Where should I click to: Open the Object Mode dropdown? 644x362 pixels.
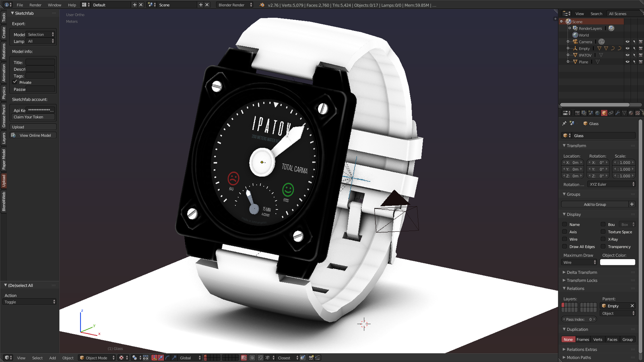[97, 358]
